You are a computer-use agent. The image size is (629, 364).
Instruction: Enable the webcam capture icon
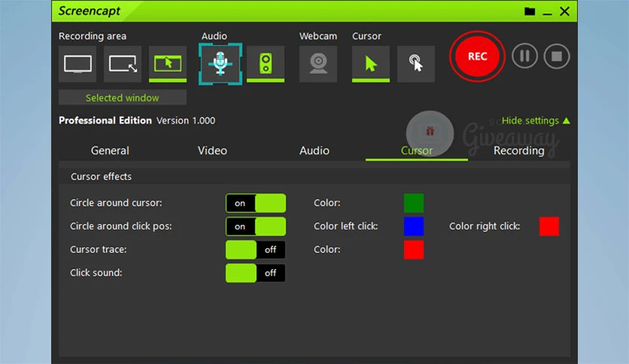(x=318, y=64)
